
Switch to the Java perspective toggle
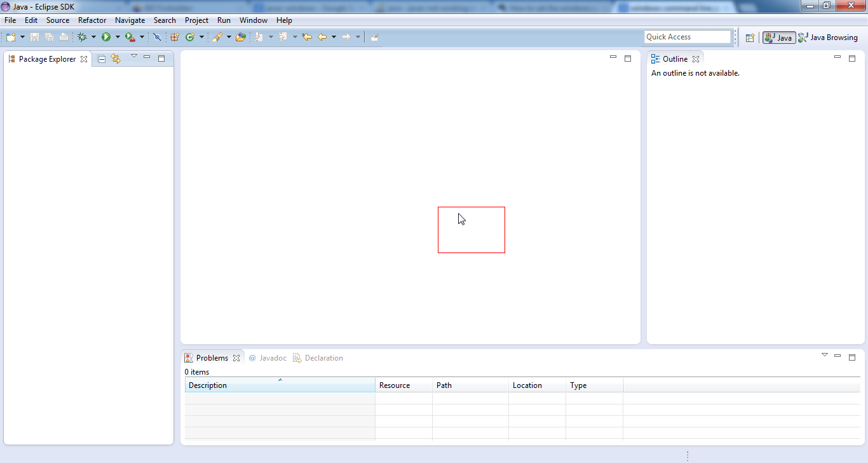[779, 38]
